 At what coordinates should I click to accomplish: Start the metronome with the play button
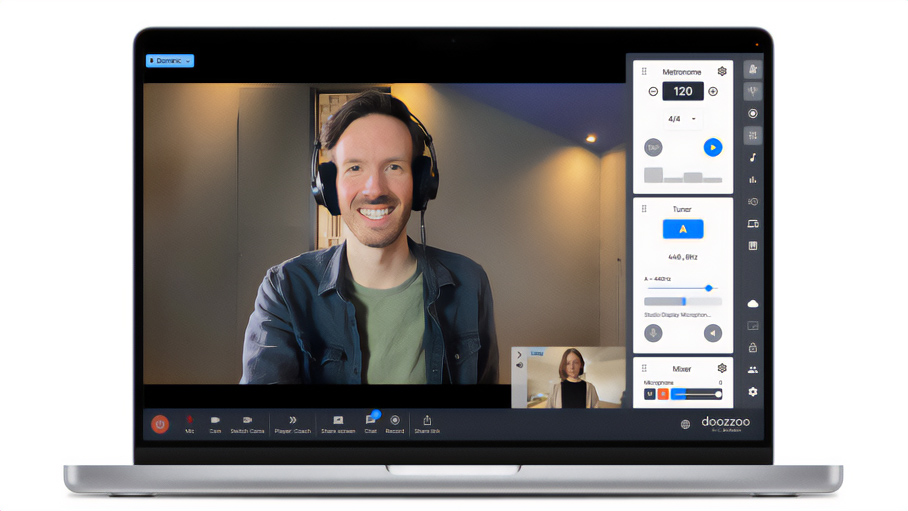[712, 147]
